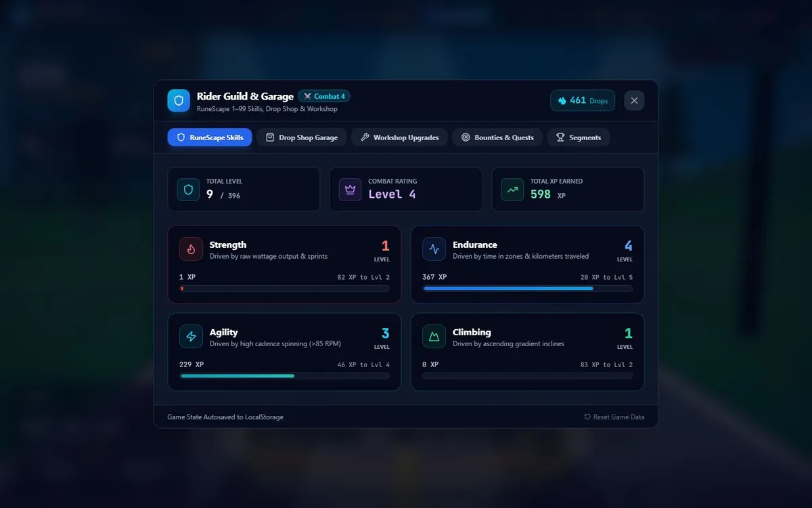
Task: Click the Climbing skill title
Action: (x=472, y=332)
